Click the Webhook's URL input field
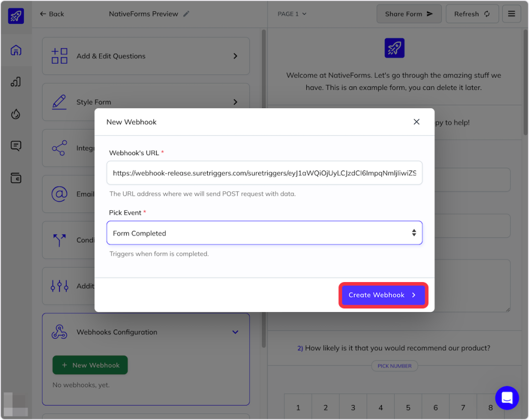 (264, 174)
